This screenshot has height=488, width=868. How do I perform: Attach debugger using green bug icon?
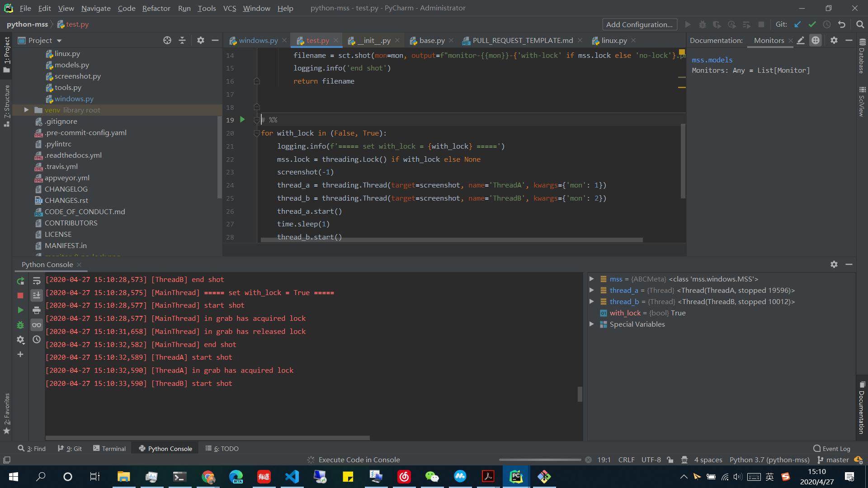pyautogui.click(x=20, y=325)
